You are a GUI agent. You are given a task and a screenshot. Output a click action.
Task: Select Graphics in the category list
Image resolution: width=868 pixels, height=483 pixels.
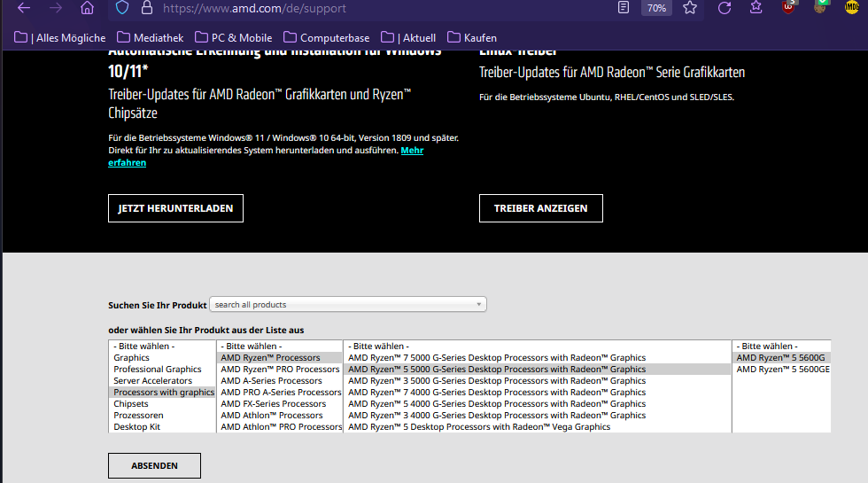(161, 358)
